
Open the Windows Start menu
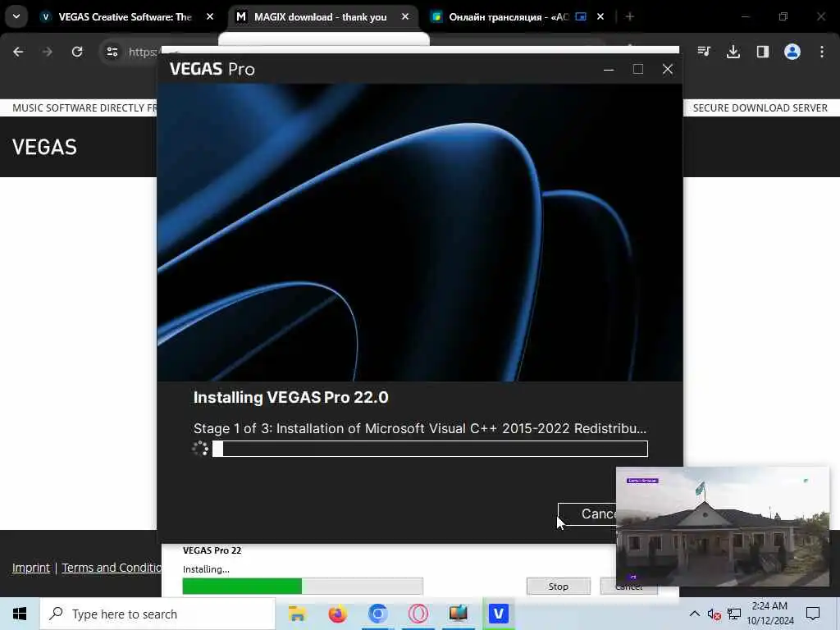(20, 614)
